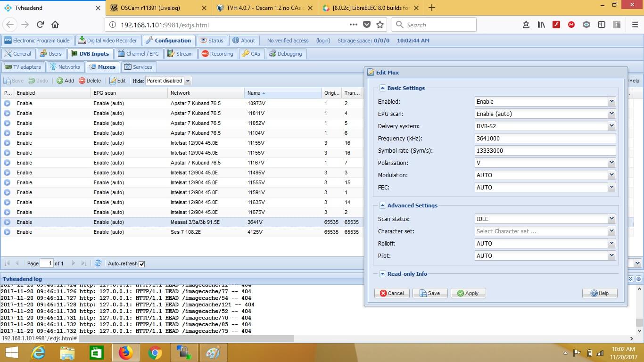Open the Polarization dropdown
644x362 pixels.
point(611,163)
